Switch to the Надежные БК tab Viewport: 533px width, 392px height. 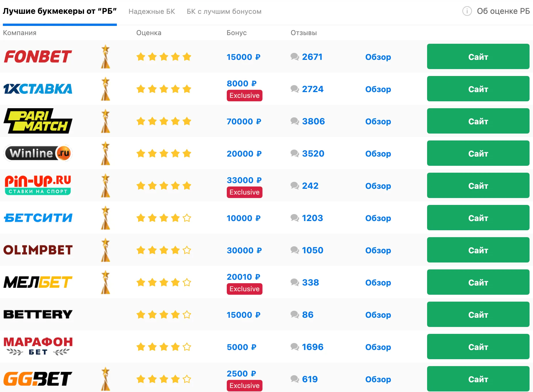click(152, 12)
